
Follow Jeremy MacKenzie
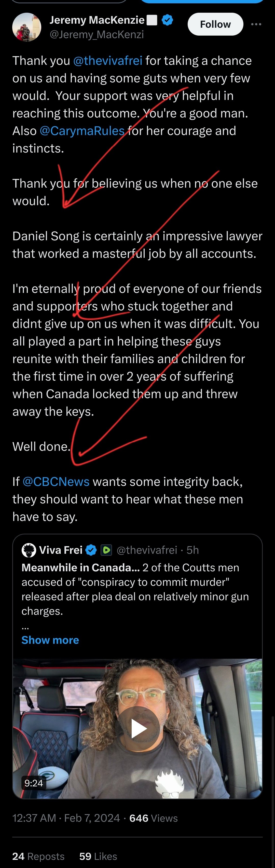tap(215, 24)
